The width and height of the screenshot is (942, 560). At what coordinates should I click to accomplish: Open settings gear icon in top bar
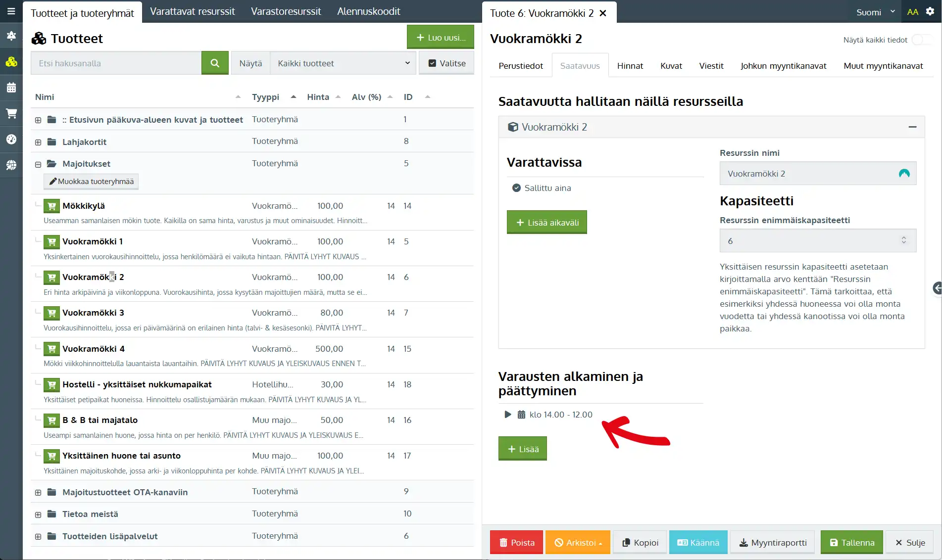930,12
